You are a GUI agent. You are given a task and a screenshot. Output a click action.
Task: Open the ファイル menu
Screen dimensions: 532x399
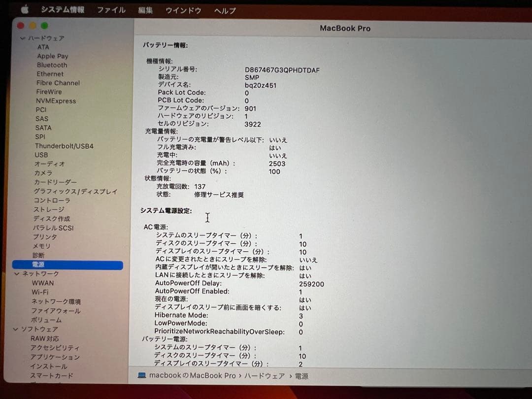(111, 9)
